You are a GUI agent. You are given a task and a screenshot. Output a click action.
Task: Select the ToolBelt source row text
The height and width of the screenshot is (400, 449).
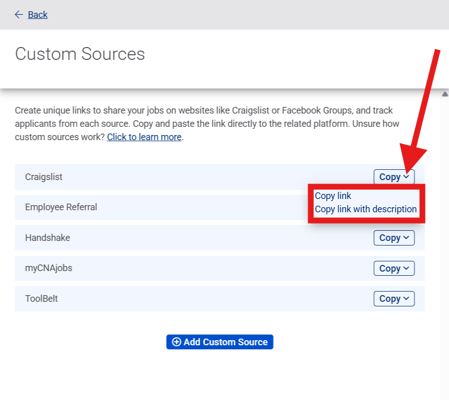[41, 298]
